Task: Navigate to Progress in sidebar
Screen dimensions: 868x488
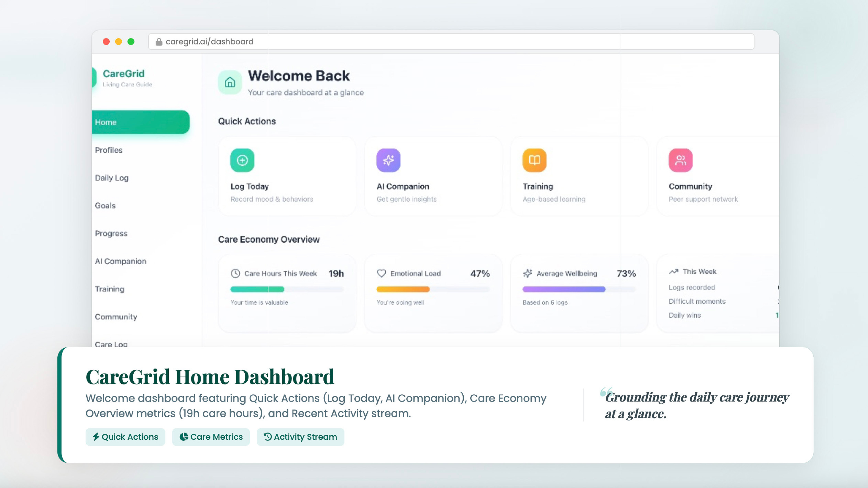Action: coord(111,233)
